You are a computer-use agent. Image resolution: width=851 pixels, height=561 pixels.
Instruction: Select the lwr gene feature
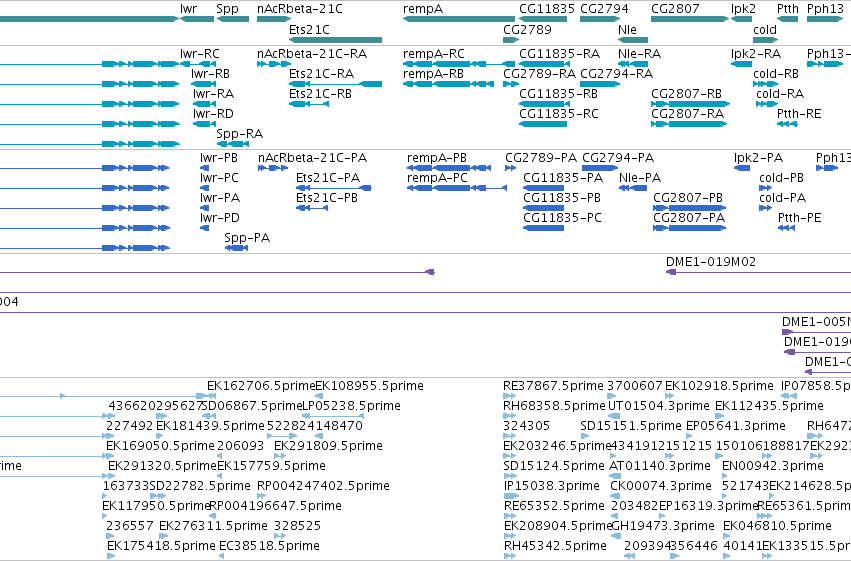(x=197, y=19)
